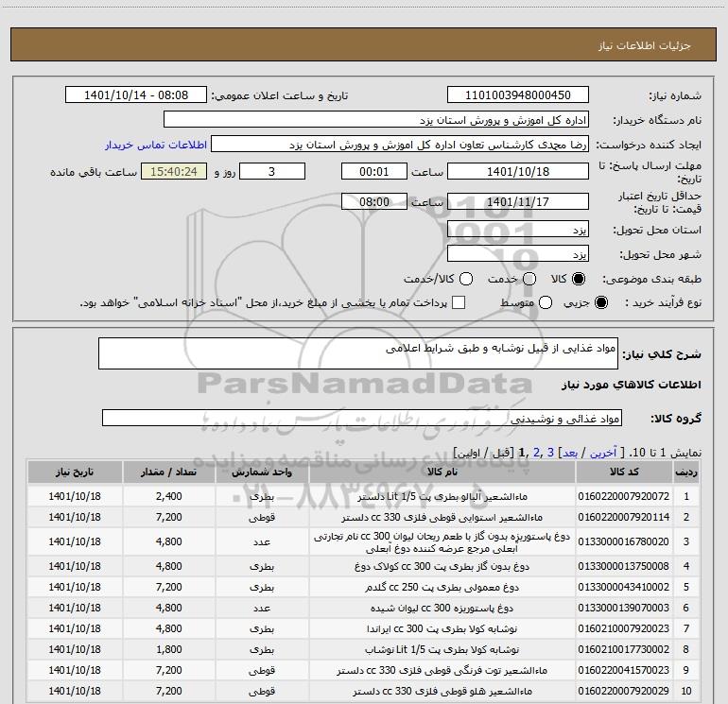Image resolution: width=728 pixels, height=704 pixels.
Task: Select the متوسط purchase type radio
Action: (x=546, y=302)
